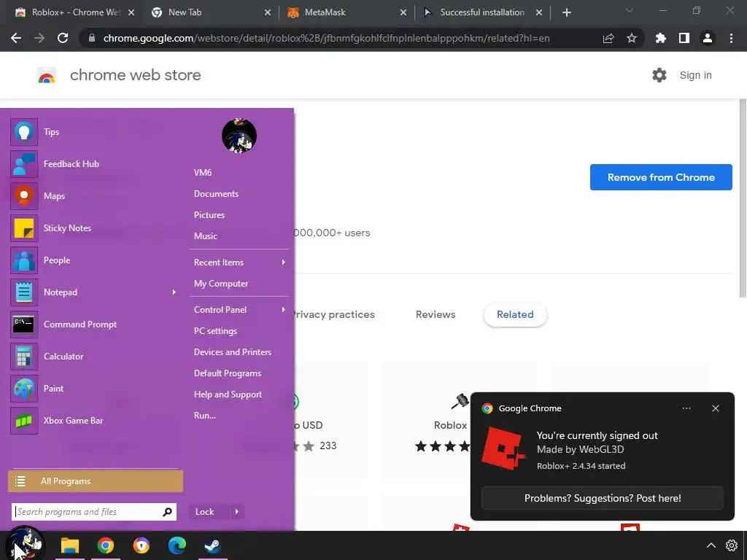Expand Recent Items submenu arrow
This screenshot has height=560, width=747.
pyautogui.click(x=284, y=262)
